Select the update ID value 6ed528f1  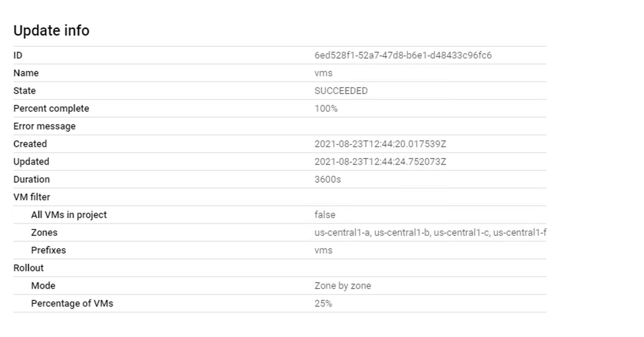click(x=403, y=55)
